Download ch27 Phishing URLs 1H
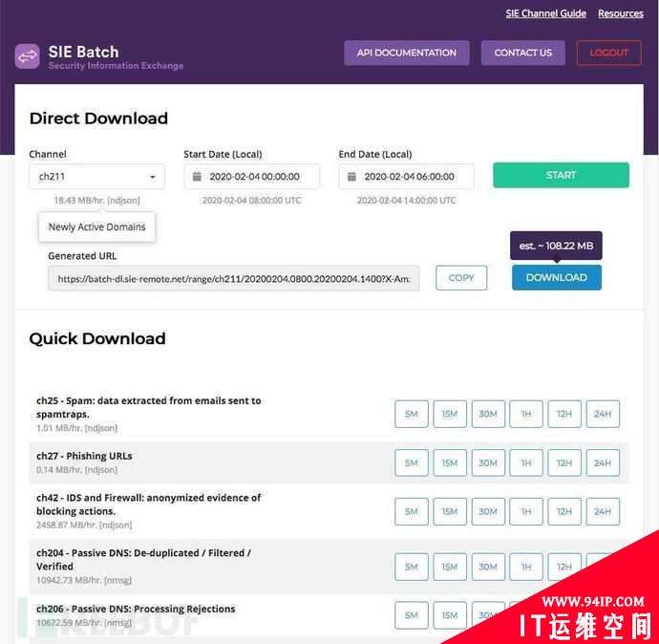Image resolution: width=659 pixels, height=644 pixels. (526, 462)
